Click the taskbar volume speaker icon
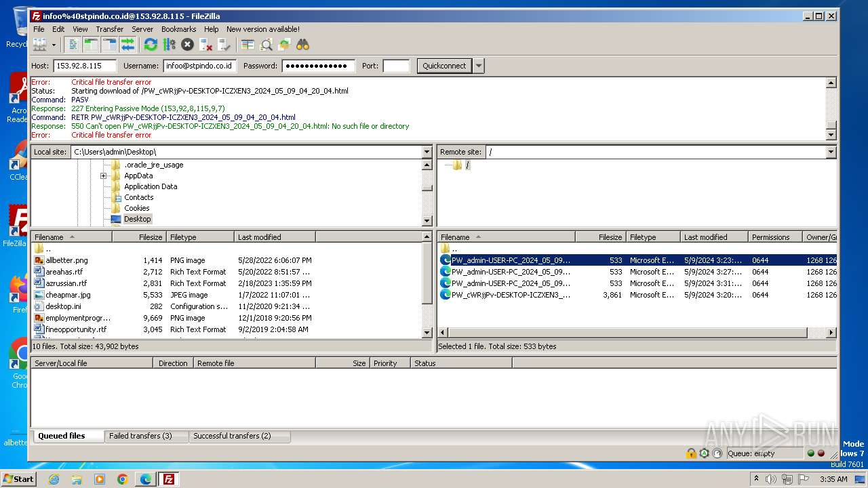 (771, 479)
